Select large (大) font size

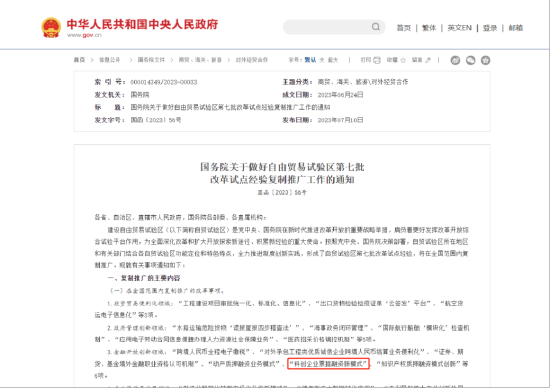(322, 60)
